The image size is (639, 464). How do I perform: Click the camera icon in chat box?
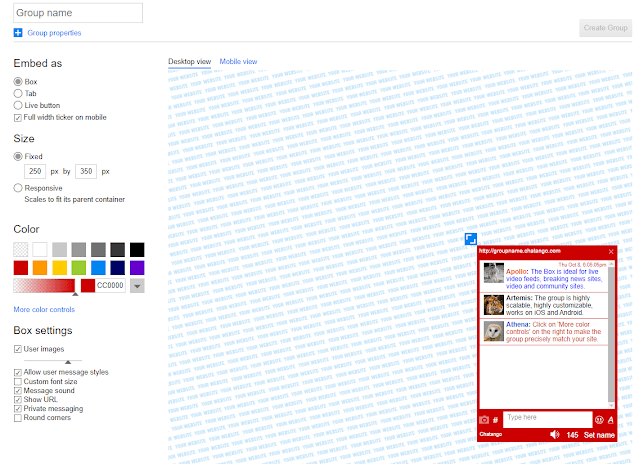point(484,419)
